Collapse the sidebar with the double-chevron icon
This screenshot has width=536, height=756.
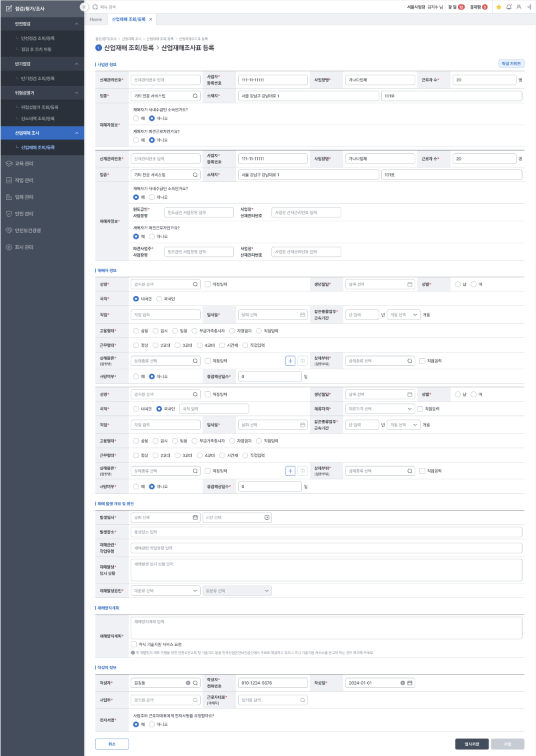coord(83,7)
